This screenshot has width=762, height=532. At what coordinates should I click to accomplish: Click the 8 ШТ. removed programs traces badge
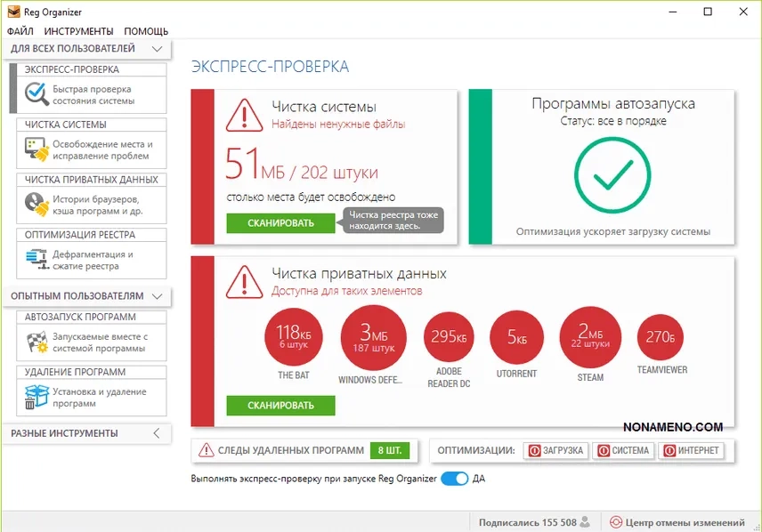pyautogui.click(x=387, y=451)
